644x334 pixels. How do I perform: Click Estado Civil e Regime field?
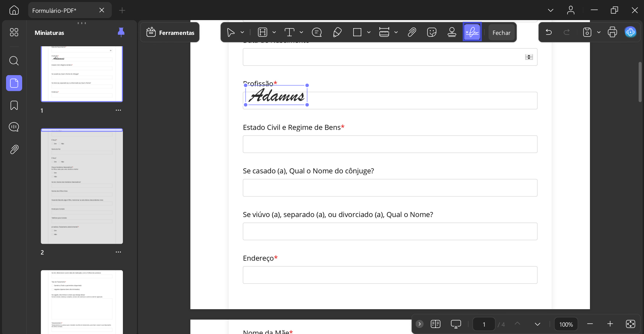pos(390,144)
